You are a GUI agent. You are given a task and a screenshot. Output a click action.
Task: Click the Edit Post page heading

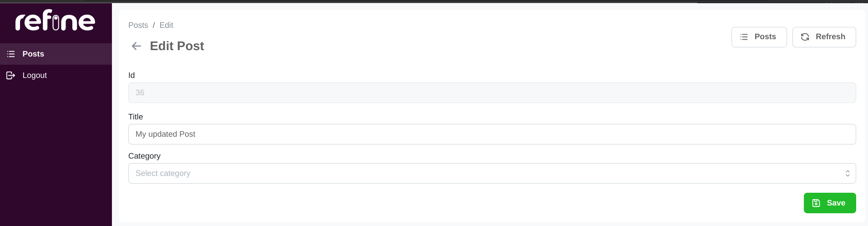click(177, 46)
